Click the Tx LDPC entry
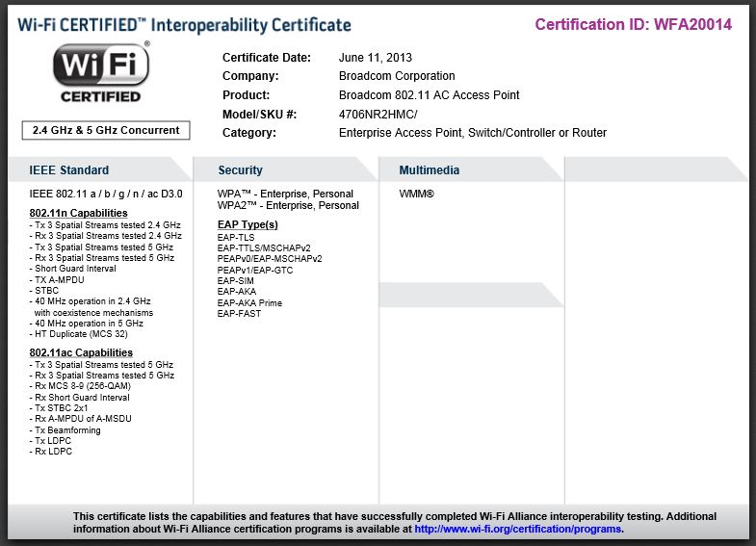 click(50, 441)
